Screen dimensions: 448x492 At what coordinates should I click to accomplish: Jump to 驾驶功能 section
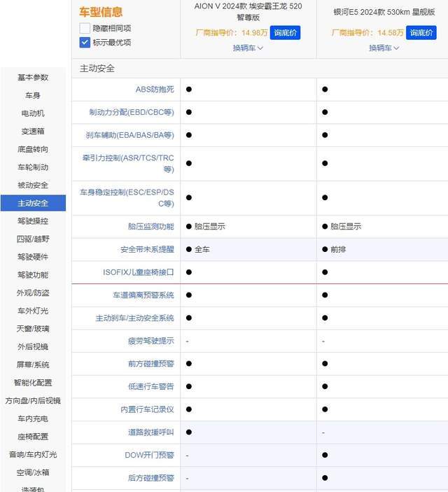click(33, 275)
